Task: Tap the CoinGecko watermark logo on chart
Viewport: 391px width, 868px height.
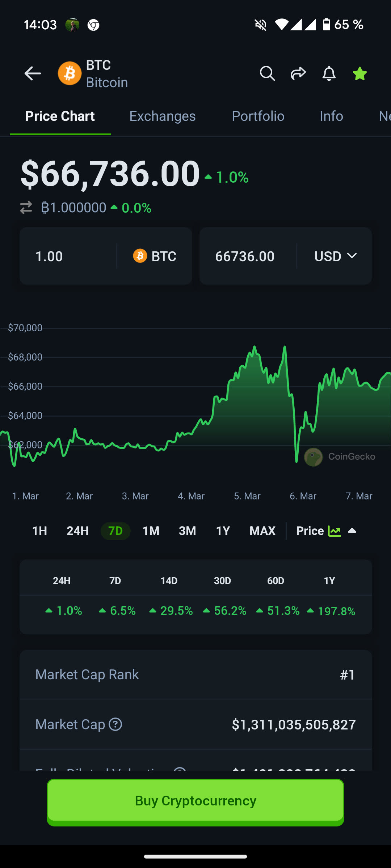Action: coord(314,457)
